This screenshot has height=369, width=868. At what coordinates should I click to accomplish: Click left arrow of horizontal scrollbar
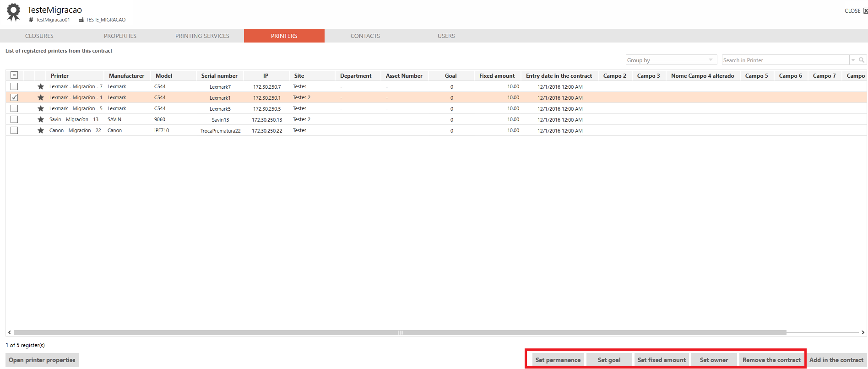pos(10,332)
